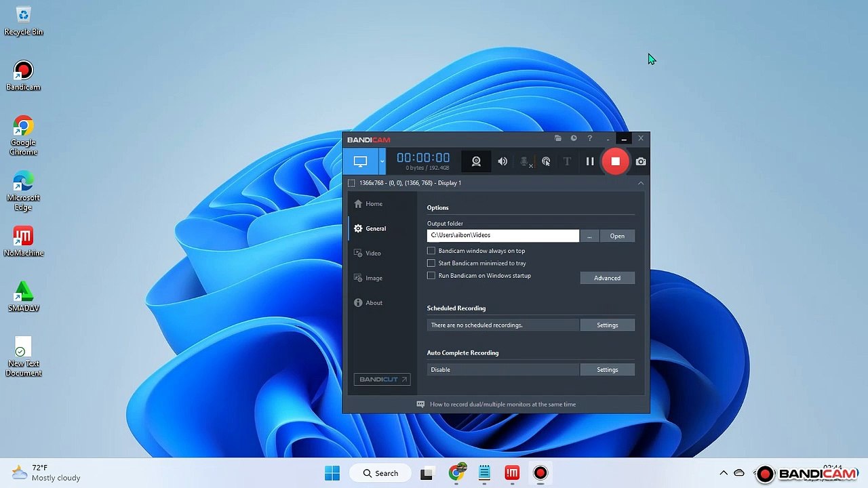
Task: Select the Microsoft Edge desktop icon
Action: (24, 191)
